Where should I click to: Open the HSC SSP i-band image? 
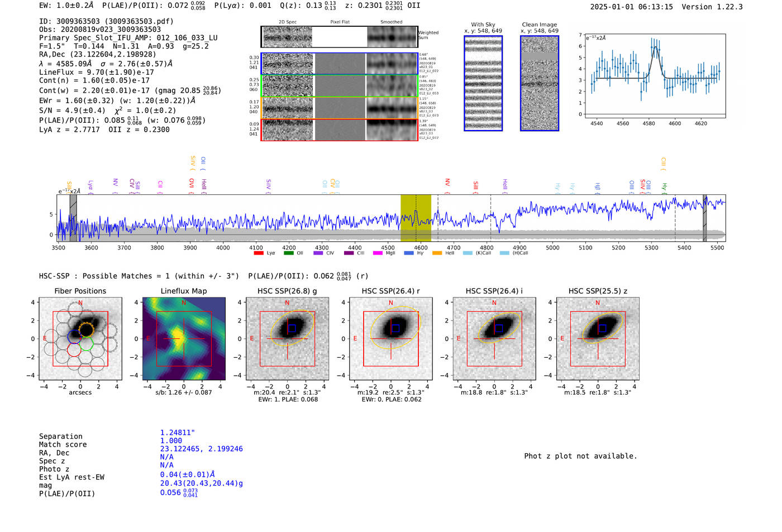pyautogui.click(x=494, y=339)
